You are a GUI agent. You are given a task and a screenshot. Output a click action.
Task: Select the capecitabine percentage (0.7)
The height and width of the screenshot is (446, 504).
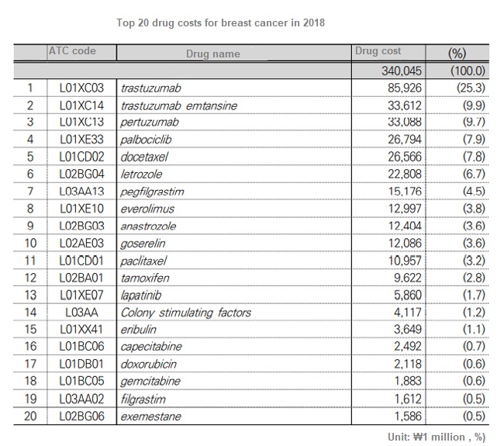(467, 347)
